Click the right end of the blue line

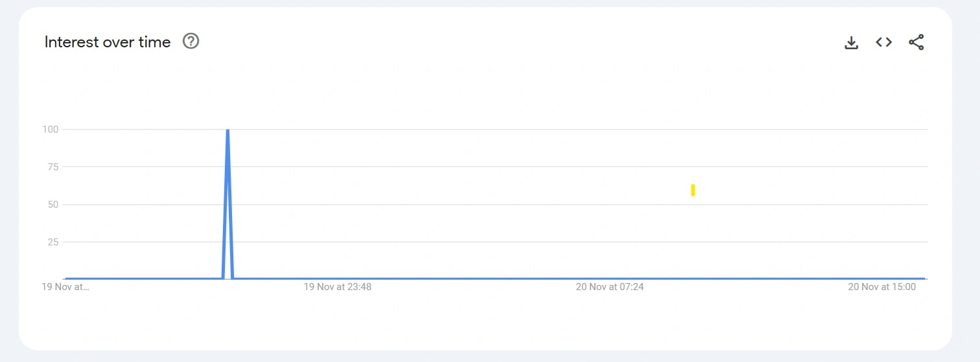[923, 278]
